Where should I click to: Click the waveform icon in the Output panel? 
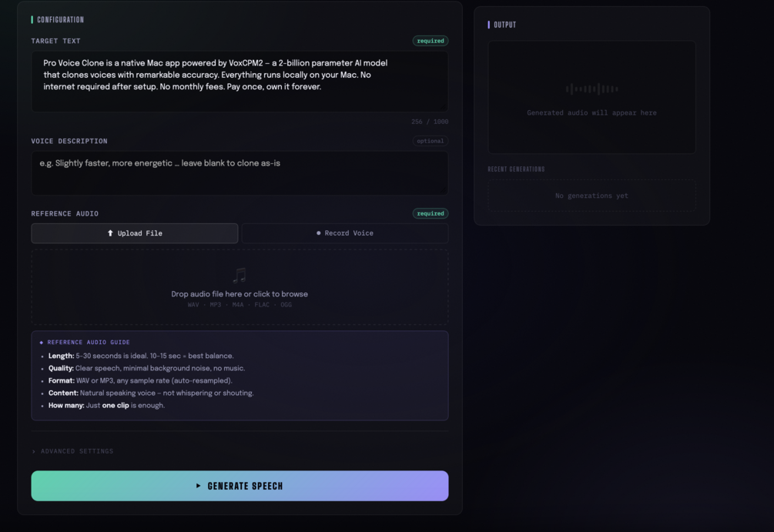coord(591,89)
